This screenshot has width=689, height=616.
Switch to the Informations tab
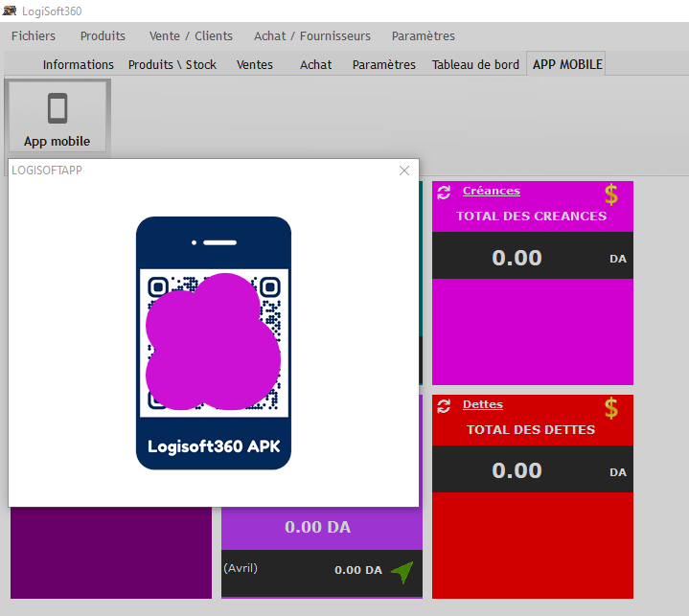coord(79,65)
